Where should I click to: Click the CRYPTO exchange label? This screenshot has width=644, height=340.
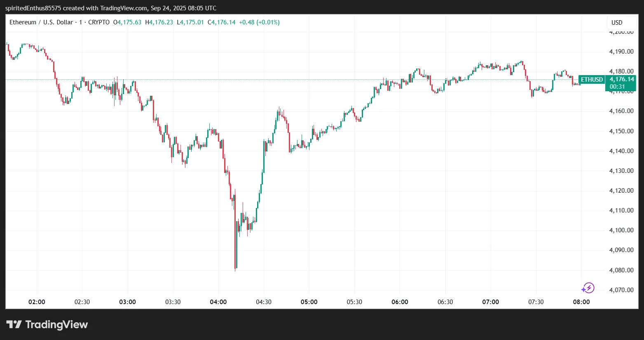click(x=99, y=22)
